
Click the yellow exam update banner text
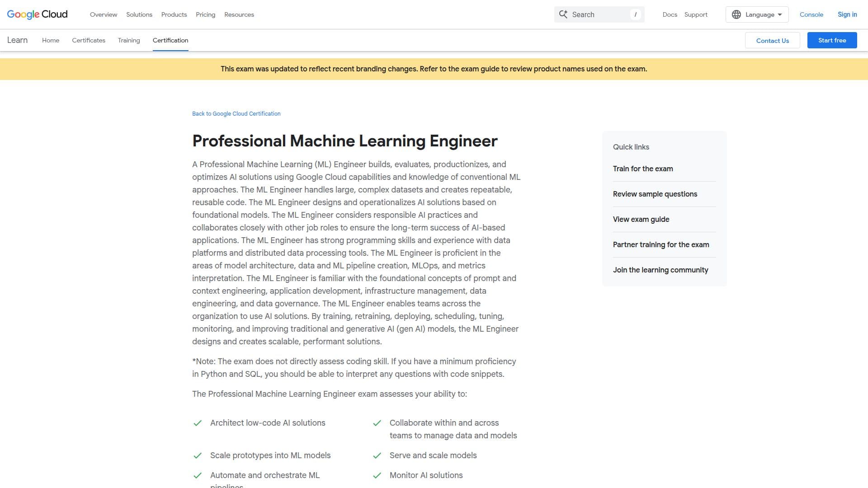(x=434, y=69)
